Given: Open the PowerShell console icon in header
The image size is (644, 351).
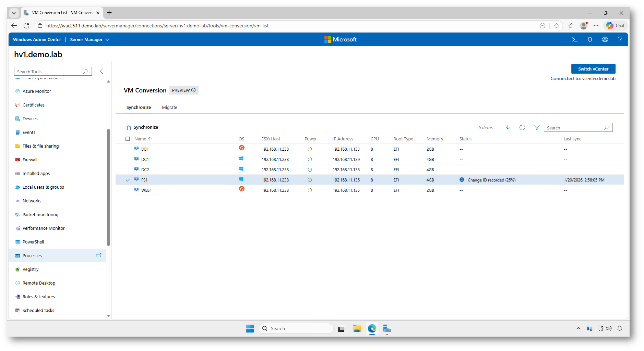Looking at the screenshot, I should [575, 40].
